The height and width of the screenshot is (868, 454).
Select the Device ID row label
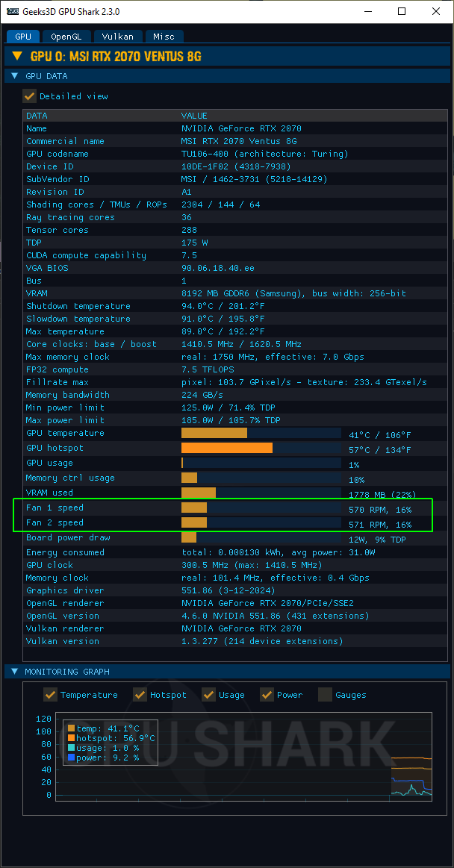tap(50, 166)
